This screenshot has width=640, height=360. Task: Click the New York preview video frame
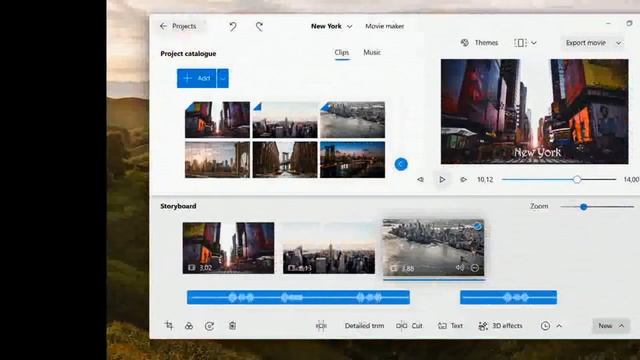(x=534, y=111)
